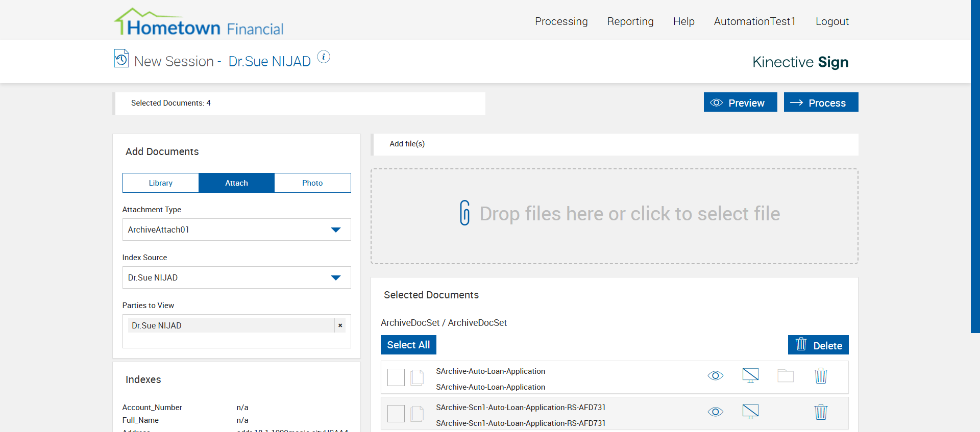Preview SArchive-Scn1-Auto-Loan-Application-RS-AFD731 with its eye icon
The width and height of the screenshot is (980, 432).
tap(716, 412)
